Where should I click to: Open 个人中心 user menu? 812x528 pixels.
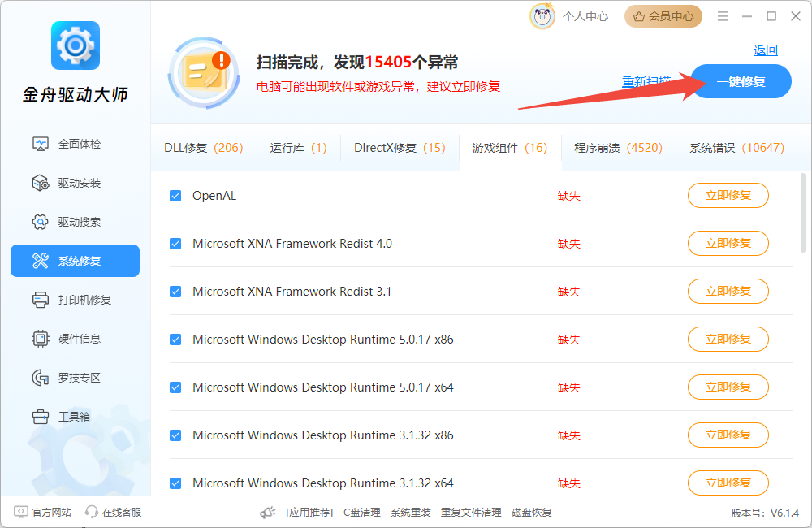[585, 15]
